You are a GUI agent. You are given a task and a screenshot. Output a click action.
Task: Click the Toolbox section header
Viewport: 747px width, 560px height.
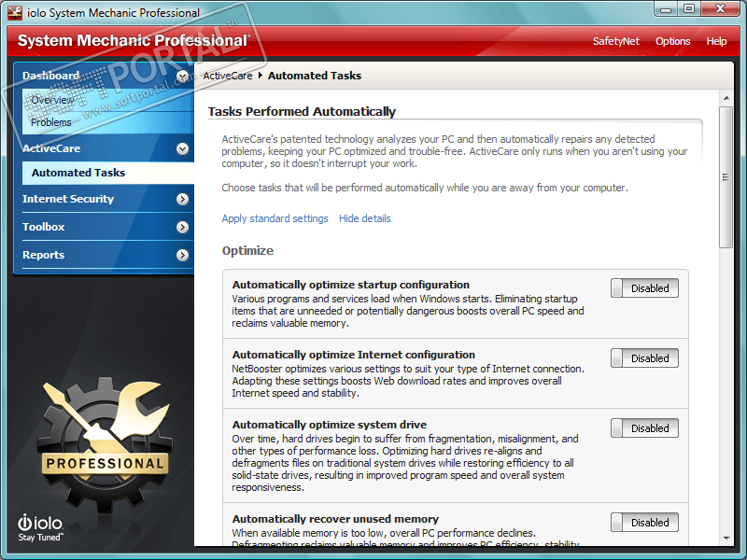tap(106, 227)
